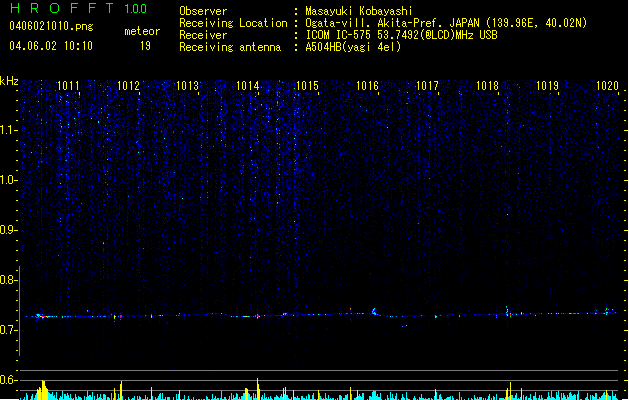Click the 1.0 kHz axis label
The image size is (629, 400).
coord(9,180)
